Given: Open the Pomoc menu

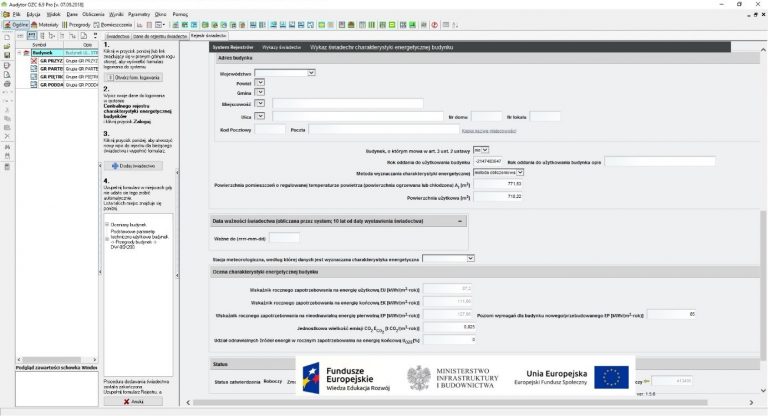Looking at the screenshot, I should [180, 15].
